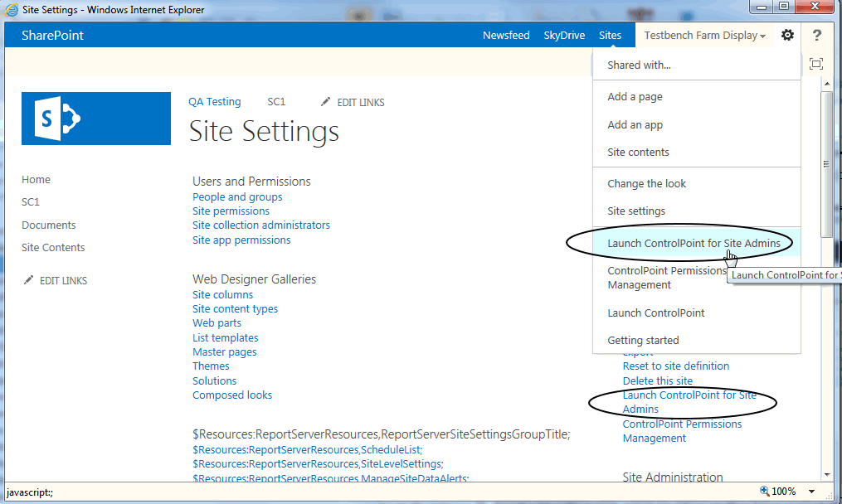
Task: Click the Help question mark icon
Action: [x=816, y=35]
